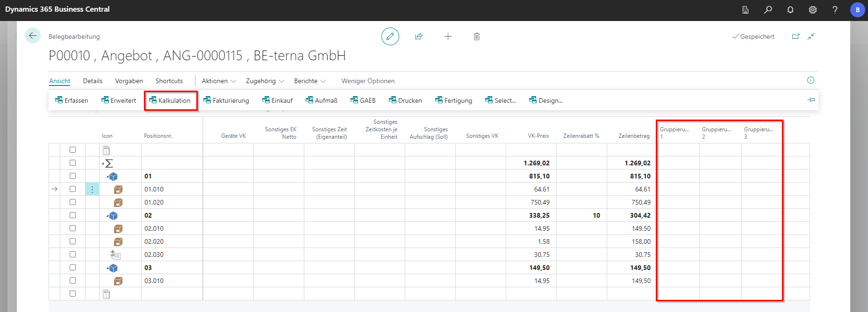This screenshot has width=868, height=312.
Task: Click the Weniger Optionen link
Action: 368,81
